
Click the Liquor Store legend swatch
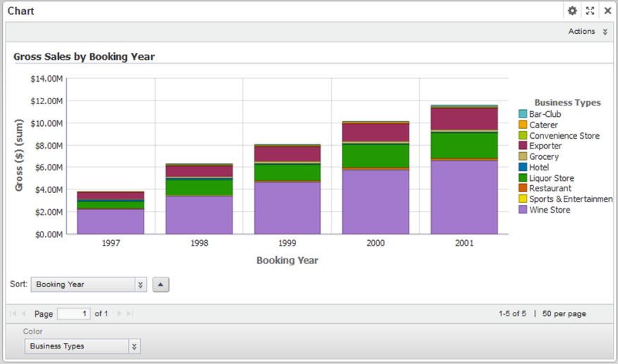click(523, 177)
